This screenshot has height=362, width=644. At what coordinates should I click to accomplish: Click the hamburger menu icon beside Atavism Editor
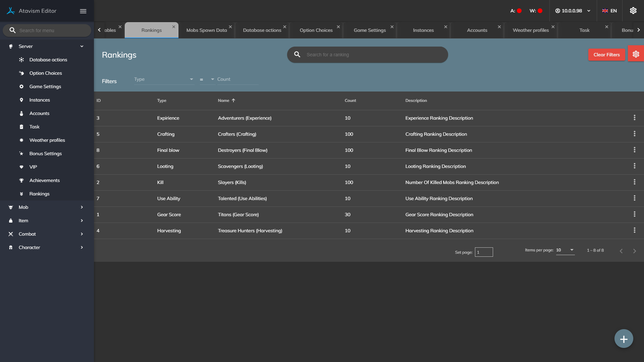click(83, 11)
